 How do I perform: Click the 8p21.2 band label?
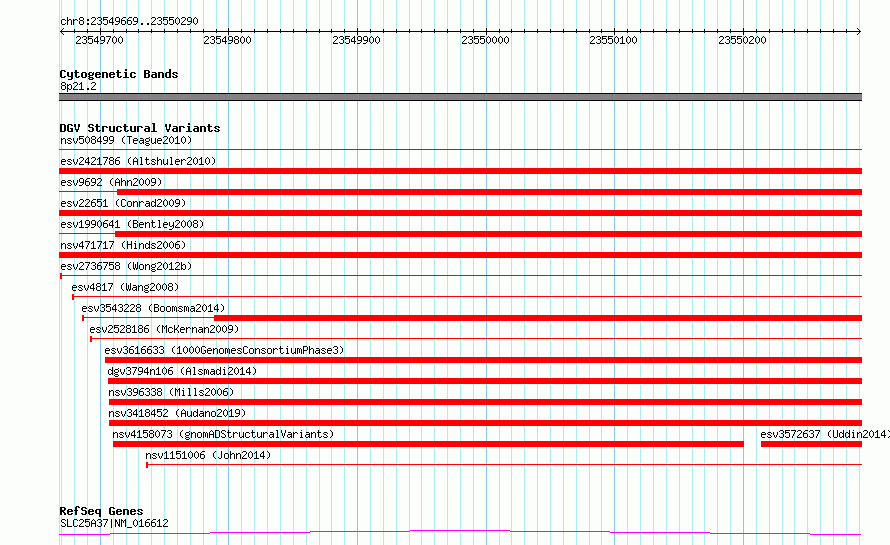click(78, 86)
